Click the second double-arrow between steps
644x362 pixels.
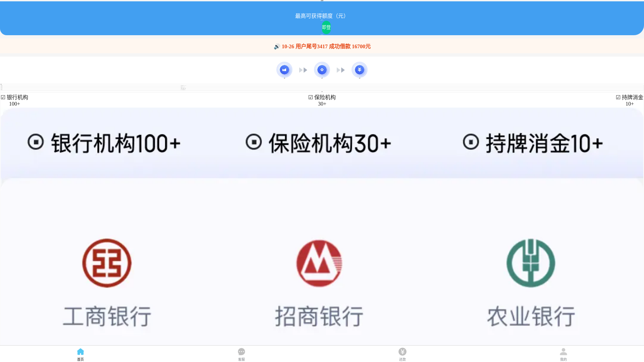tap(341, 70)
